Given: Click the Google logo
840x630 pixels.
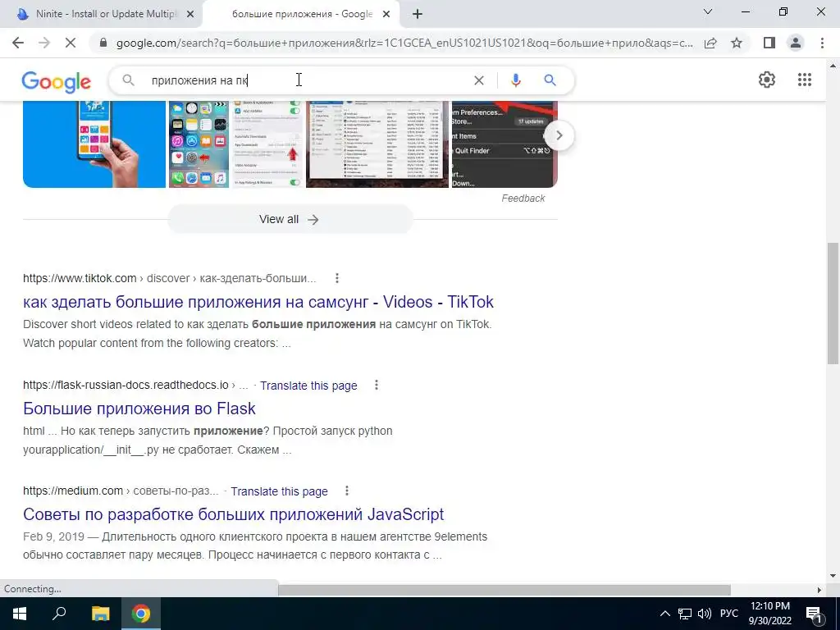Looking at the screenshot, I should pos(57,81).
